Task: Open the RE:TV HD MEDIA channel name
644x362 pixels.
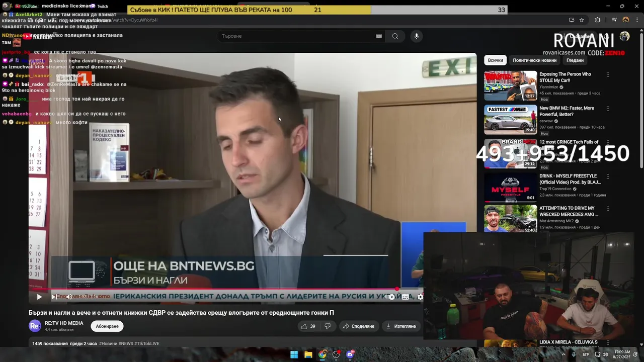Action: click(x=64, y=323)
